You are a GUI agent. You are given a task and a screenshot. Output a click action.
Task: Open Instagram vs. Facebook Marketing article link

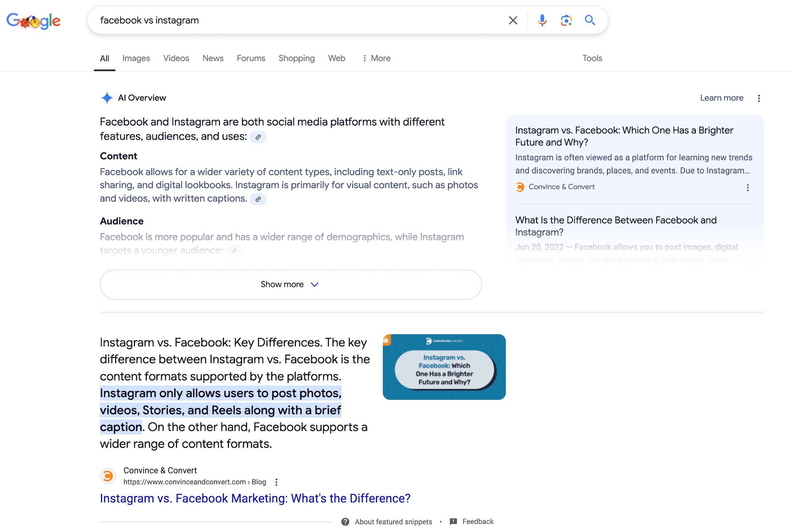[x=255, y=498]
